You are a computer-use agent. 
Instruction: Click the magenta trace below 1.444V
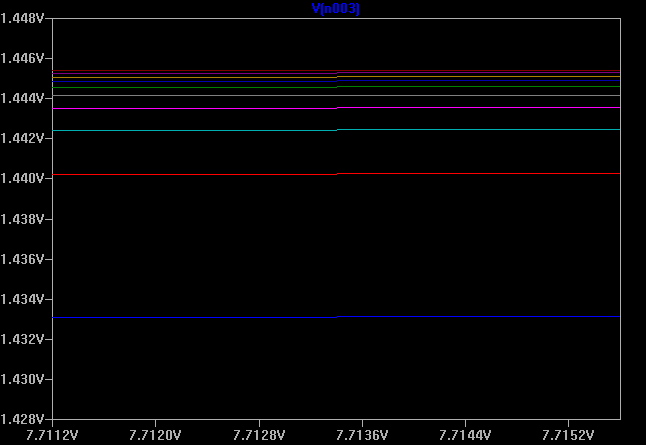tap(336, 108)
